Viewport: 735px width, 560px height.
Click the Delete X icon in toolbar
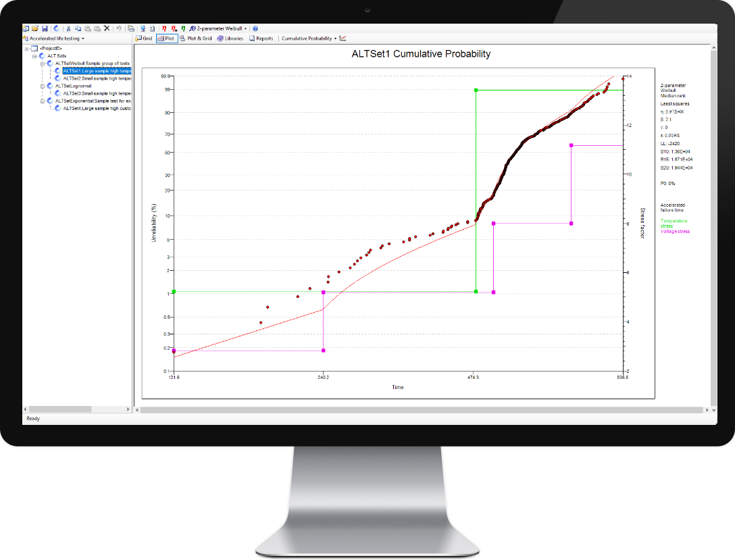[x=107, y=29]
